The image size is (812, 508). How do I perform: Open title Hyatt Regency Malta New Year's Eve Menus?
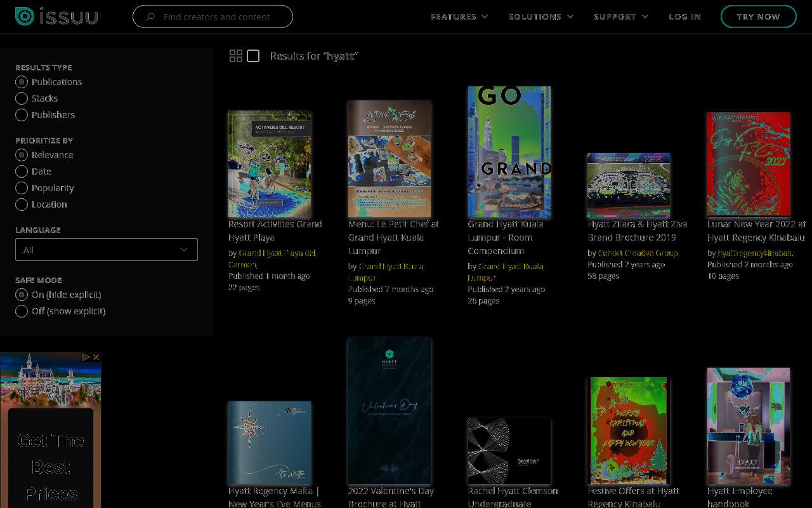275,497
